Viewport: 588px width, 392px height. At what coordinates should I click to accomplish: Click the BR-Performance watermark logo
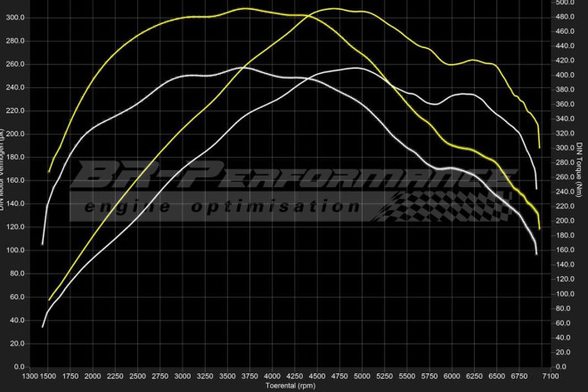[294, 176]
